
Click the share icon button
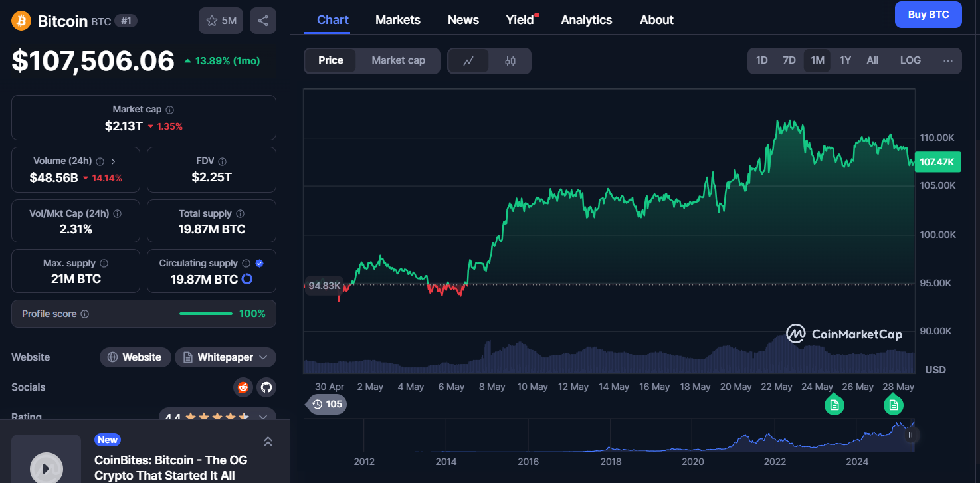pyautogui.click(x=263, y=21)
